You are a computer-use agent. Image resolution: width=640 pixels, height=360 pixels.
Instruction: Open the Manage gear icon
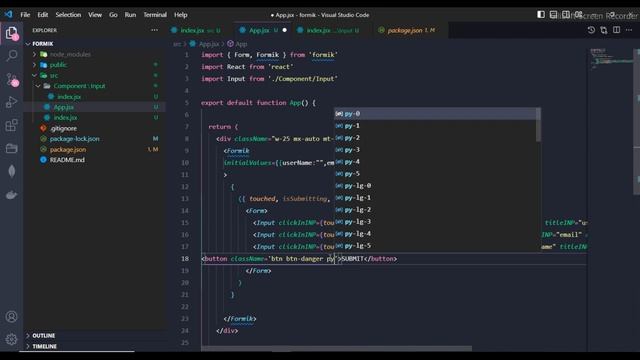point(11,339)
